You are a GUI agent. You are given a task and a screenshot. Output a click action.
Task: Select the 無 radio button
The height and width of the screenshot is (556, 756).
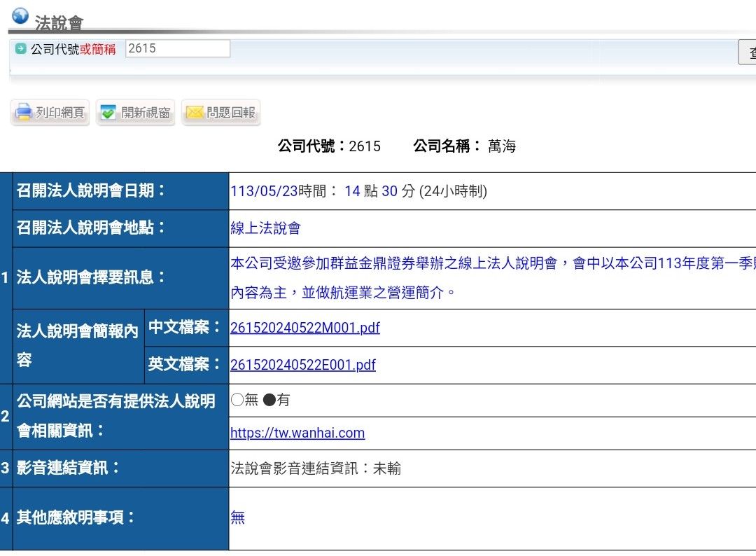pos(237,400)
